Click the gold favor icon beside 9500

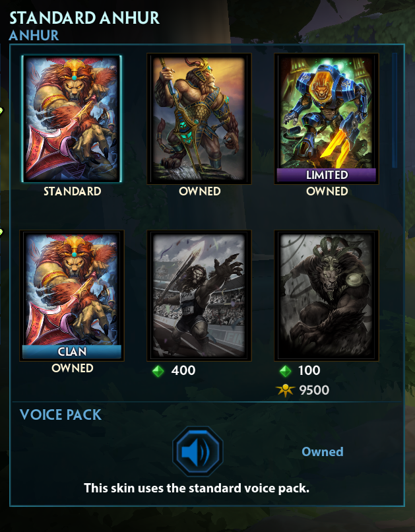coord(286,391)
